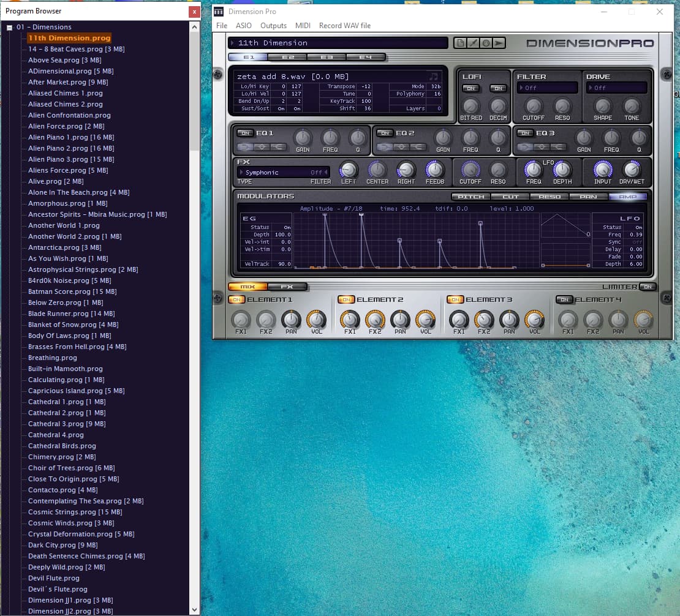680x616 pixels.
Task: Open Record WAV file menu
Action: pos(345,26)
